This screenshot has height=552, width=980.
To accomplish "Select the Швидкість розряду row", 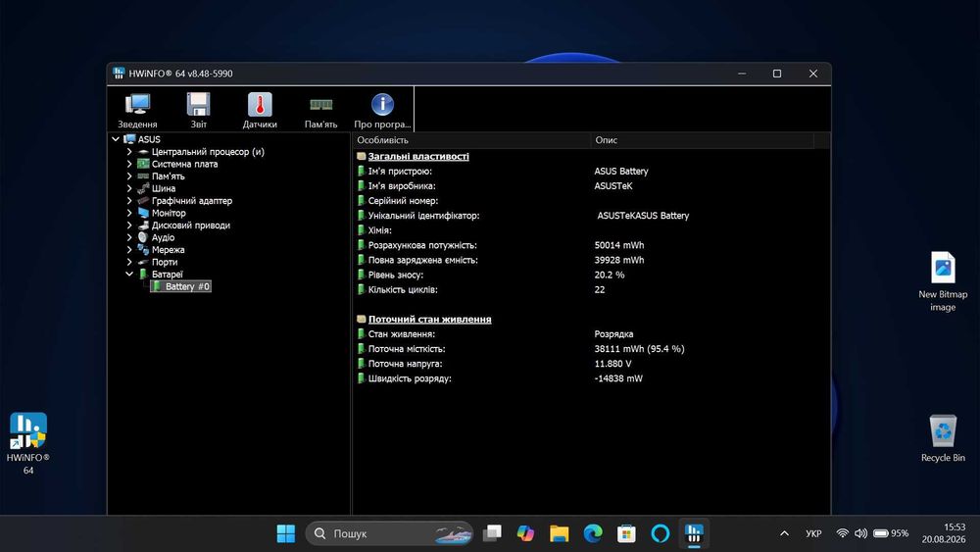I will click(x=591, y=378).
